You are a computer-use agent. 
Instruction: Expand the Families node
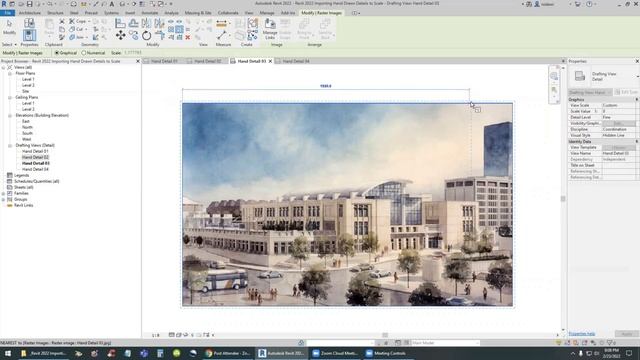click(3, 193)
